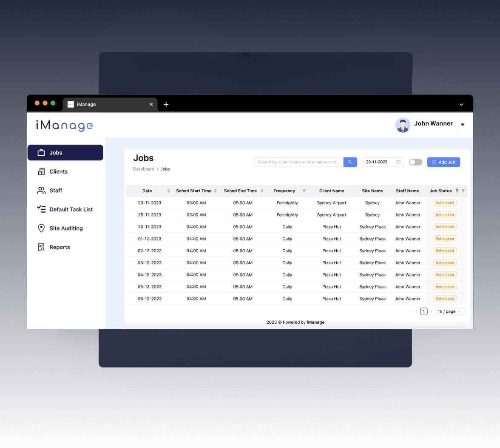Click the Site Auditing location pin icon
Screen dimensions: 500x448
[41, 228]
